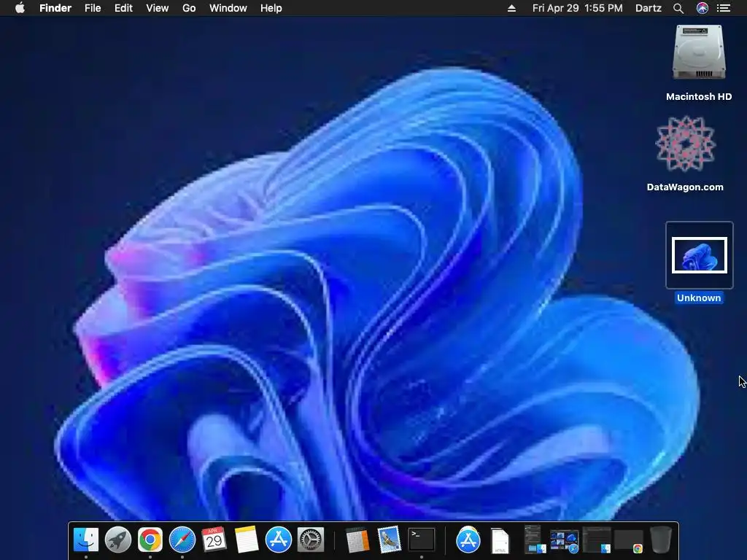Open Terminal from the dock
The image size is (747, 560).
pos(422,540)
